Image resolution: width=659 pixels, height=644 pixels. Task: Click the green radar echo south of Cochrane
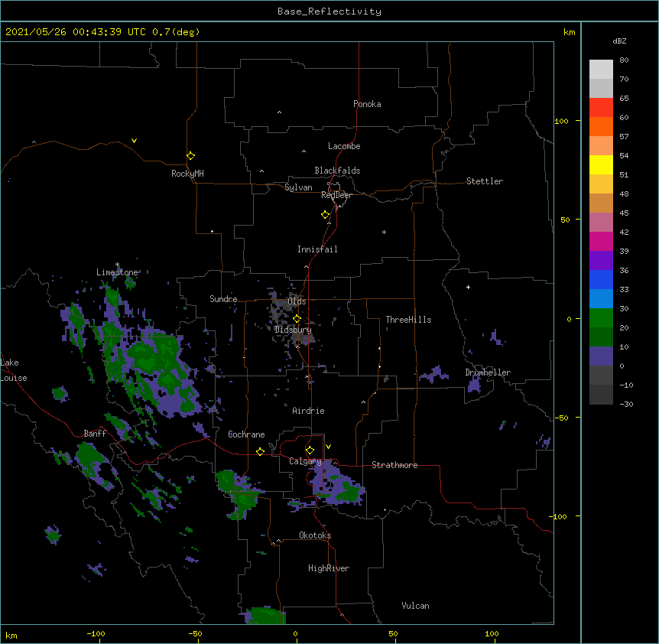click(x=239, y=494)
